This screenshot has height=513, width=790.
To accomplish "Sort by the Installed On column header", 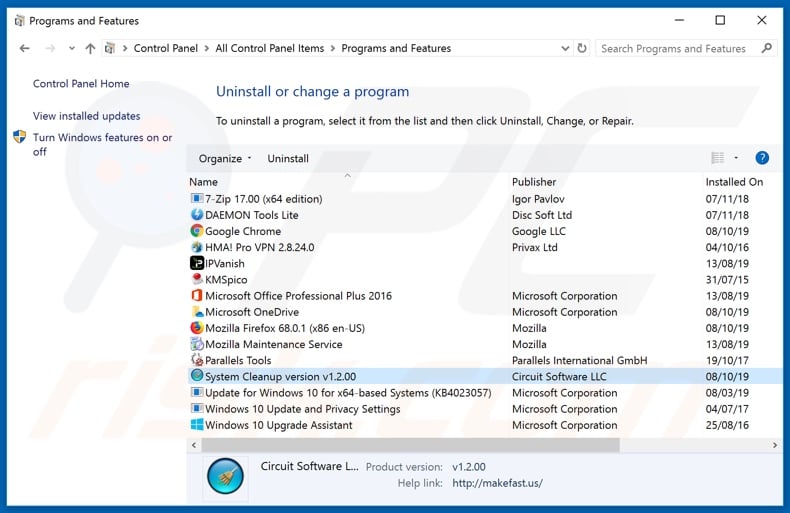I will 734,182.
